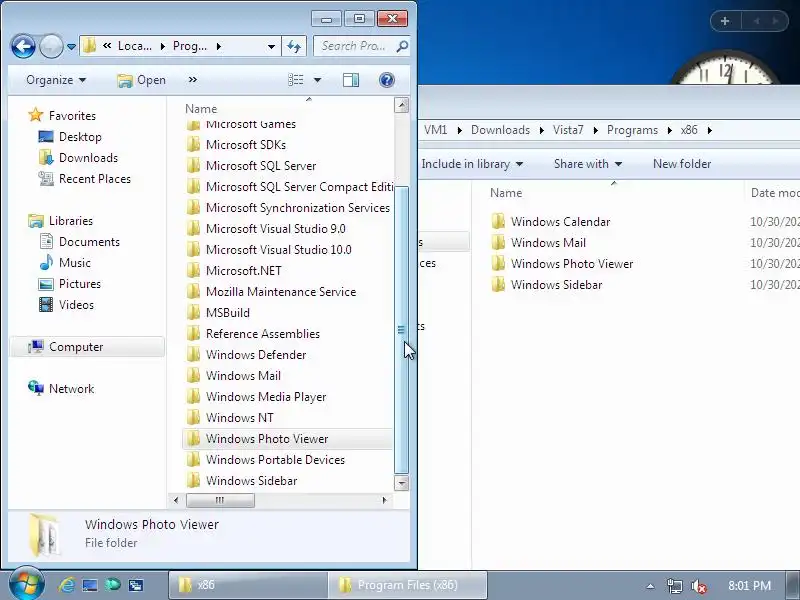Launch Internet Explorer from taskbar
This screenshot has height=600, width=800.
coord(67,585)
